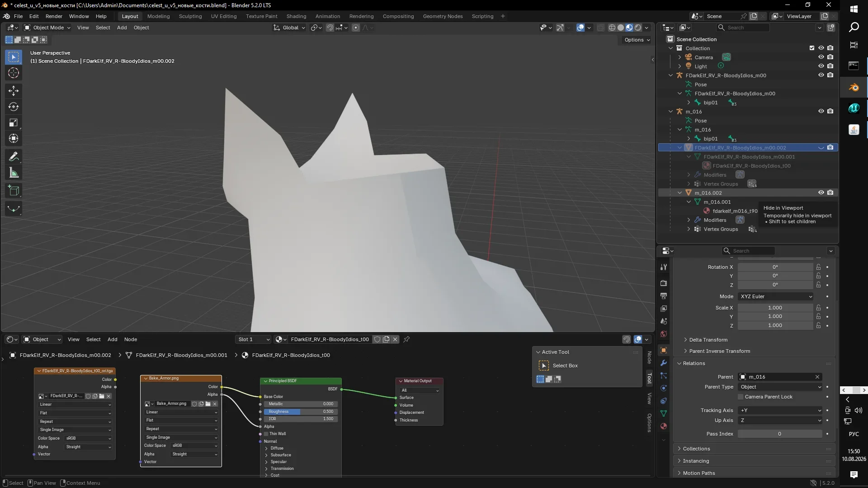Adjust the IOR slider on Principled BSDF
This screenshot has height=488, width=868.
[x=301, y=419]
